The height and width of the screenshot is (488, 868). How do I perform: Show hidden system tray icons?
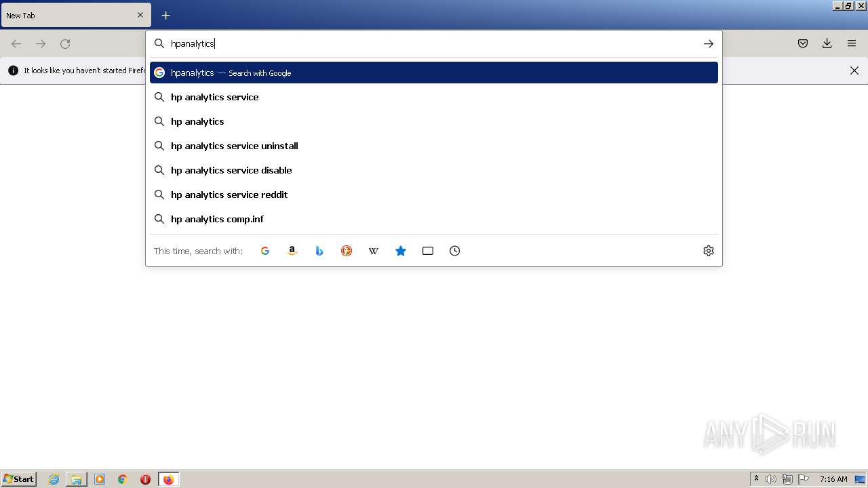click(x=756, y=479)
